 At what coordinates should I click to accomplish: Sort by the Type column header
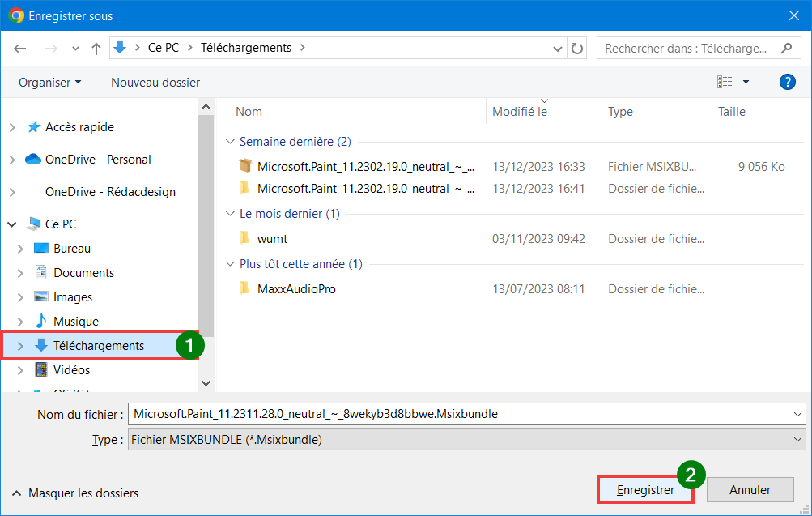(x=620, y=112)
